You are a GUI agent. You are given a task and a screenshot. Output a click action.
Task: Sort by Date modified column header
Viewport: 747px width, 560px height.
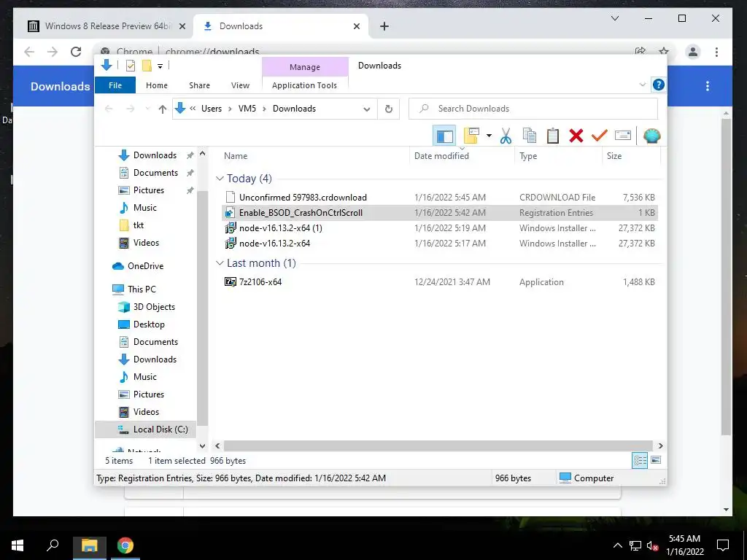tap(462, 156)
